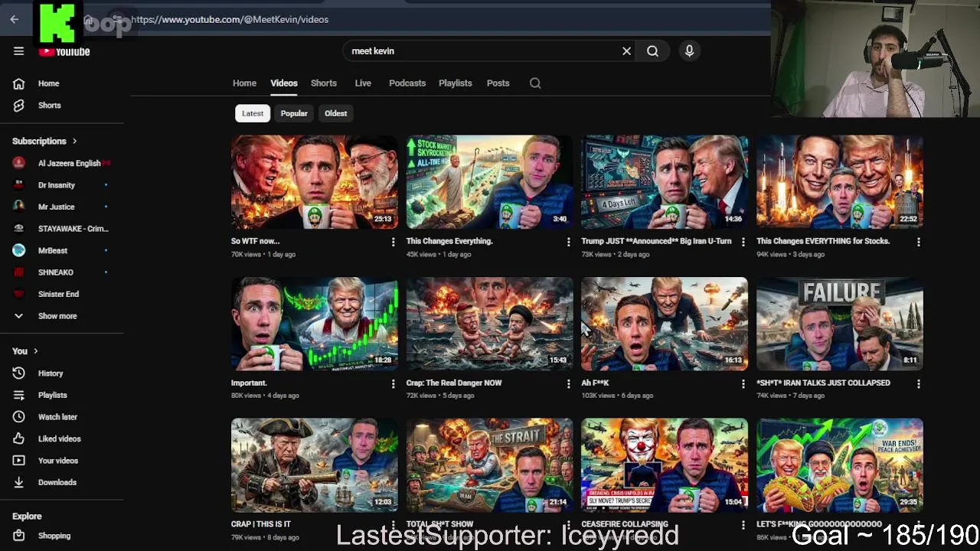This screenshot has height=551, width=980.
Task: Search within channel magnifier icon
Action: click(x=535, y=83)
